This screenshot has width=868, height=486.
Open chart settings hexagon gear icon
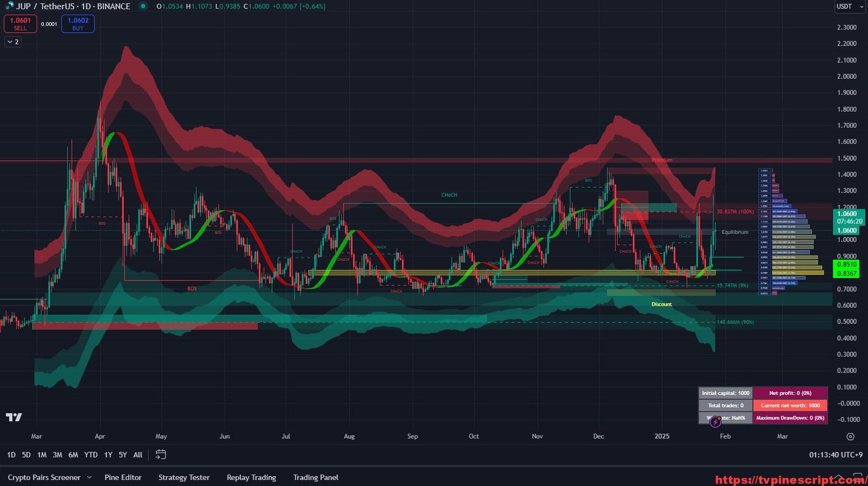(850, 437)
